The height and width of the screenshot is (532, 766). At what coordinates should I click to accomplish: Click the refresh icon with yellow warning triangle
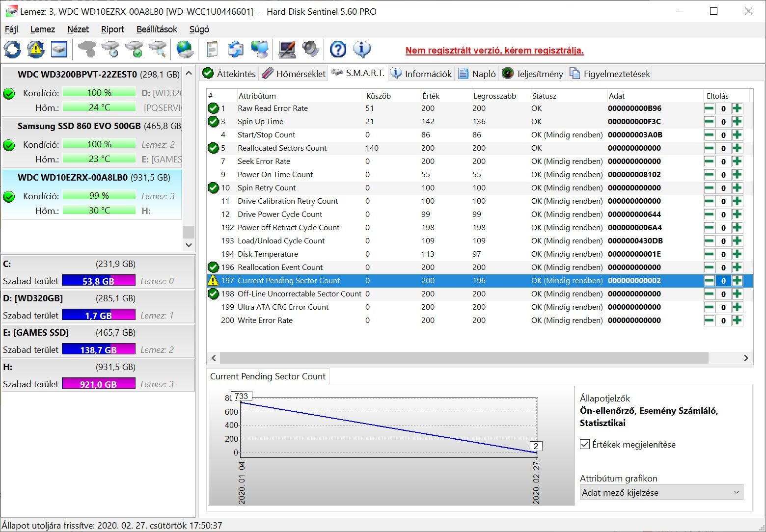point(36,49)
